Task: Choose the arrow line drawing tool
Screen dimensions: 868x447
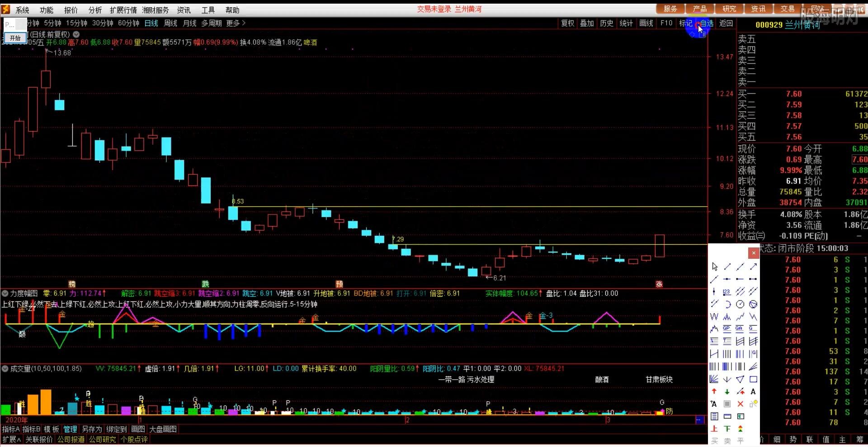Action: pos(753,266)
